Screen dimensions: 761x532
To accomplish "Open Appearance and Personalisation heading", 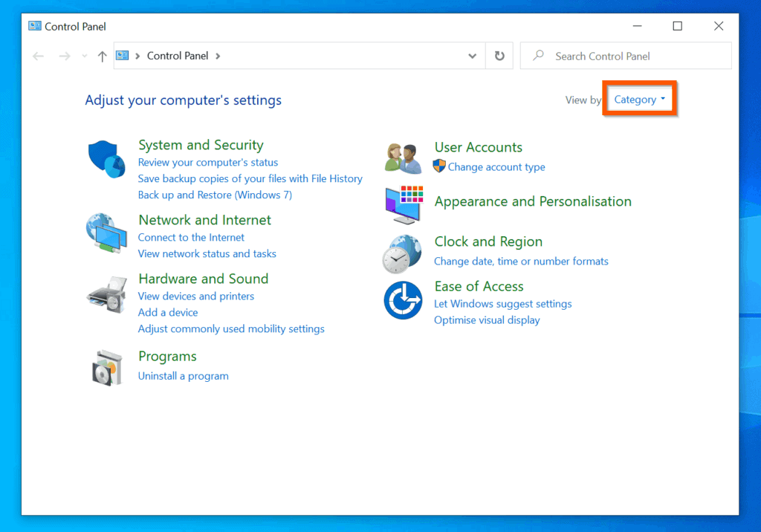I will [533, 201].
